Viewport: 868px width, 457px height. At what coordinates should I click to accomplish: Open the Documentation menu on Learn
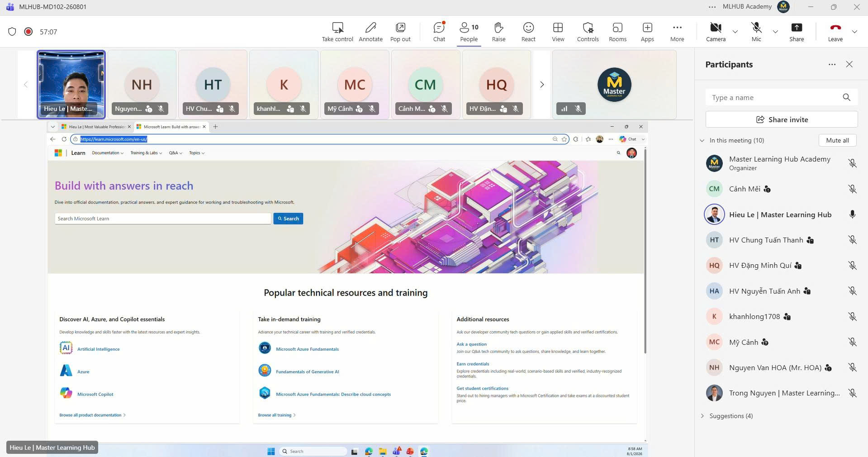[x=108, y=153]
